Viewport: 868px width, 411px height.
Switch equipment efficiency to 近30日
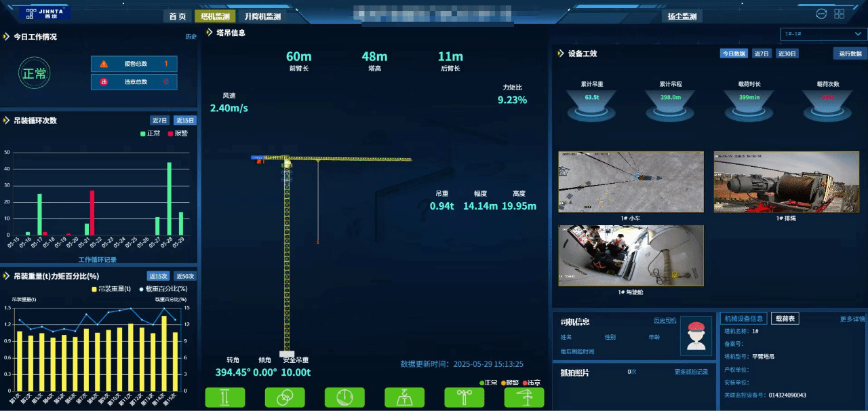pyautogui.click(x=787, y=54)
